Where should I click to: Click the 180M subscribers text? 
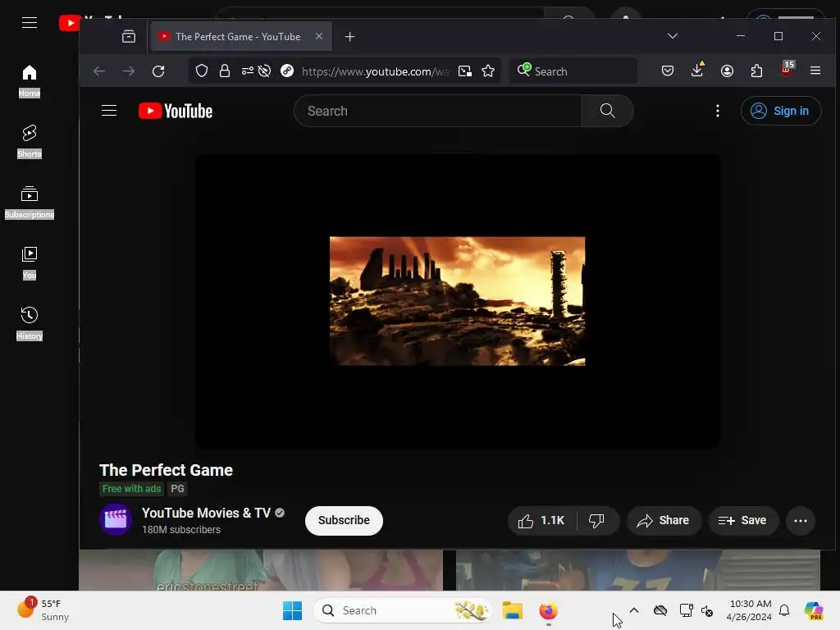[x=181, y=529]
